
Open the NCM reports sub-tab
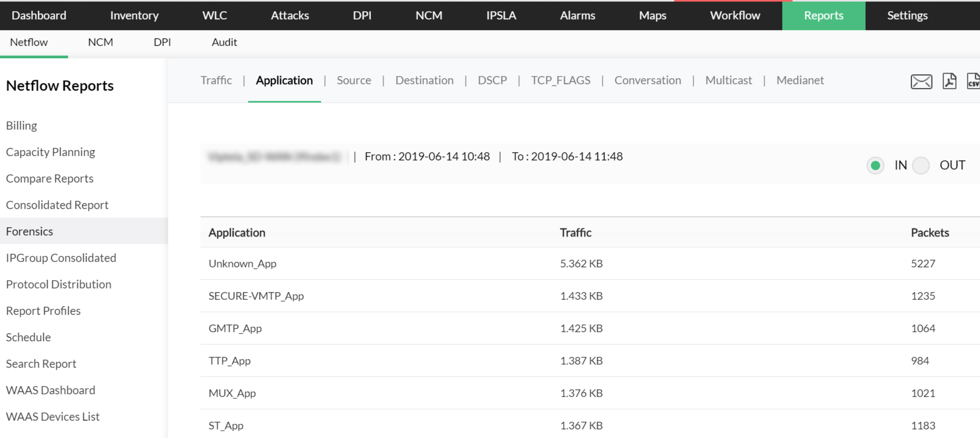point(100,42)
